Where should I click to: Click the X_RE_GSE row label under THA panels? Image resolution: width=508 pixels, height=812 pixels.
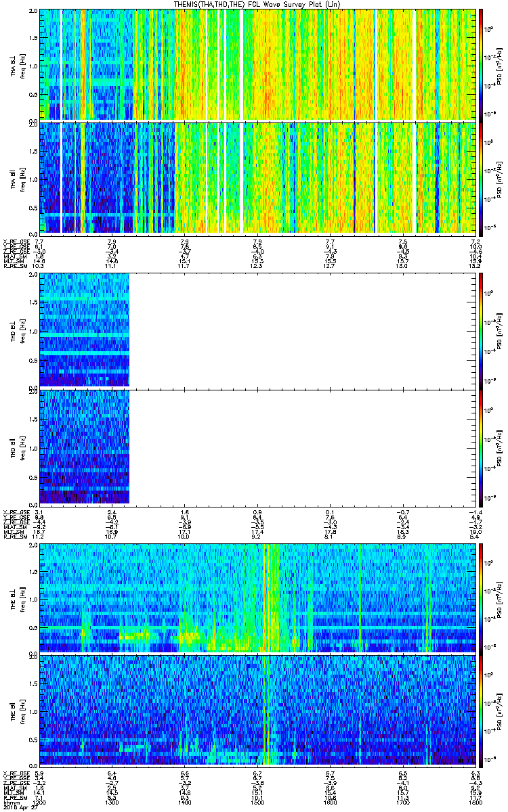coord(15,241)
